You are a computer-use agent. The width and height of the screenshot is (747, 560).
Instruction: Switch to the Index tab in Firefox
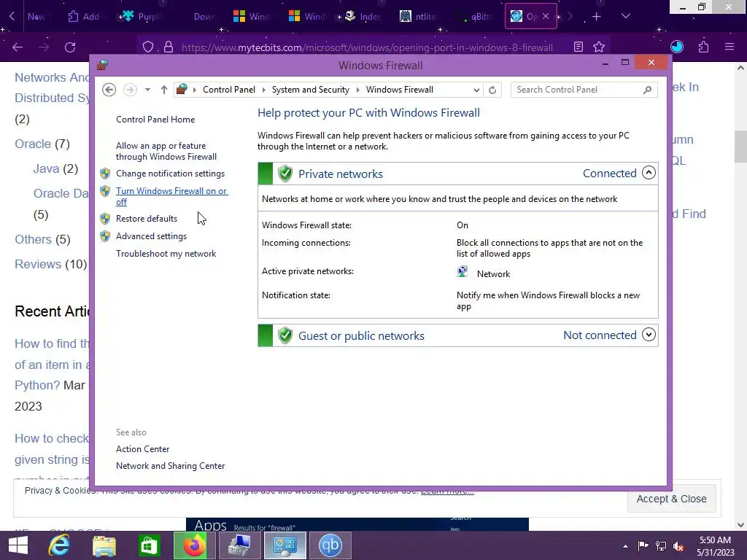[363, 17]
